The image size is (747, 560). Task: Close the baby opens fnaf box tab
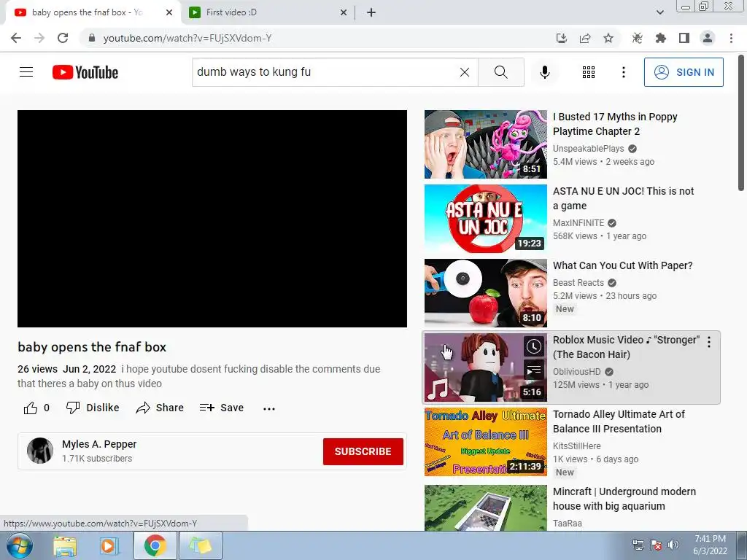[x=169, y=12]
